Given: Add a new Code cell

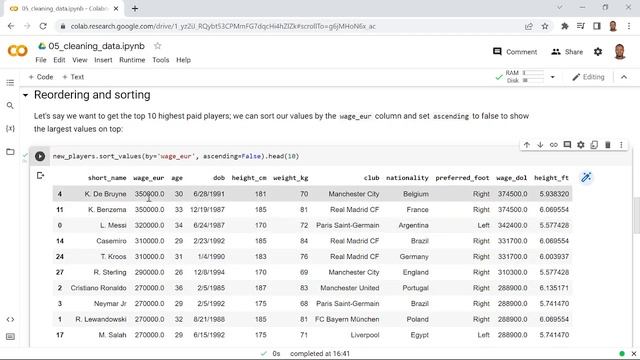Looking at the screenshot, I should pyautogui.click(x=41, y=77).
